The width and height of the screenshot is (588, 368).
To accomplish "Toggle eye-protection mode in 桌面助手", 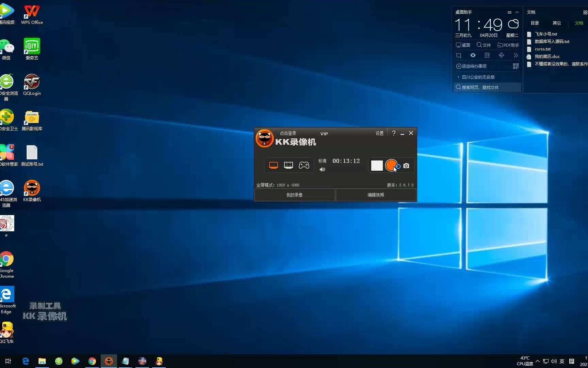I will [x=473, y=55].
